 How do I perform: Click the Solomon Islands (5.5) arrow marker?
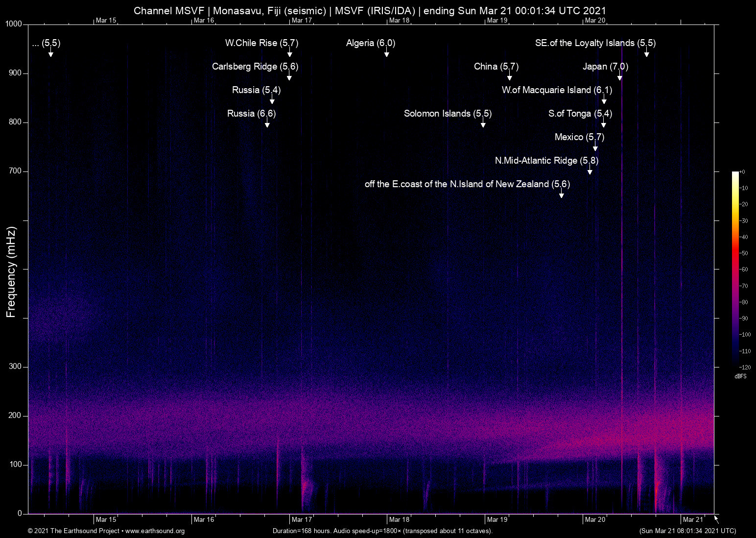click(483, 124)
